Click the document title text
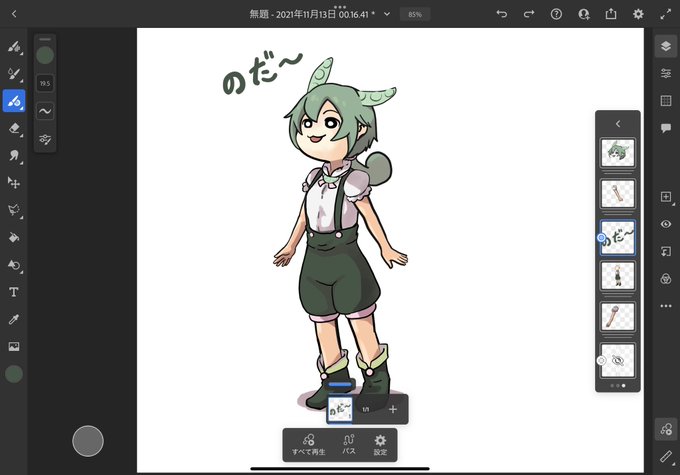This screenshot has width=680, height=475. [x=312, y=14]
